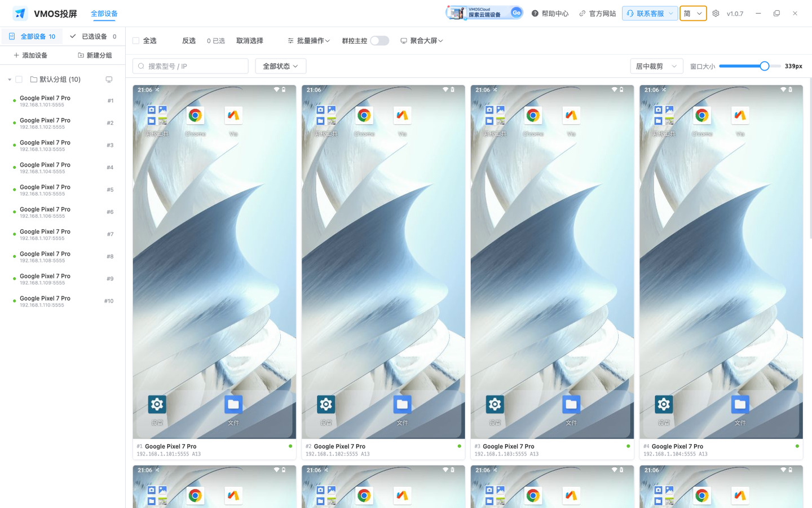Open the 系统工具 folder on device #4
Screen dimensions: 812x508
[664, 116]
